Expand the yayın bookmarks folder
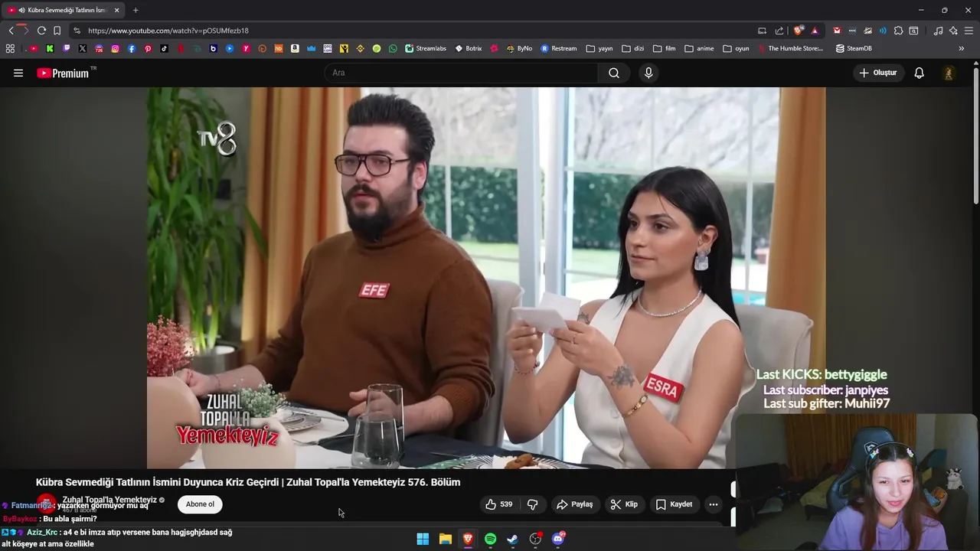Image resolution: width=980 pixels, height=551 pixels. click(599, 48)
